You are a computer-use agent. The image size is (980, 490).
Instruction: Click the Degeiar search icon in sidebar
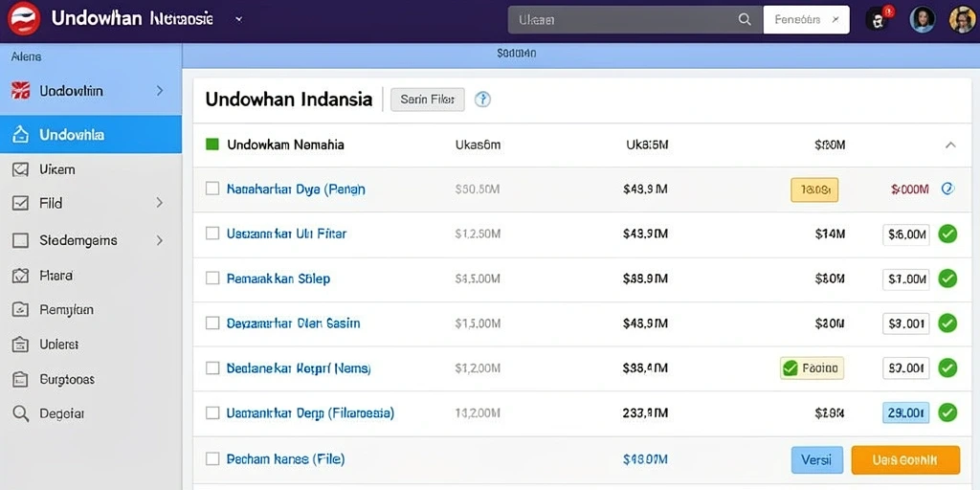tap(21, 413)
